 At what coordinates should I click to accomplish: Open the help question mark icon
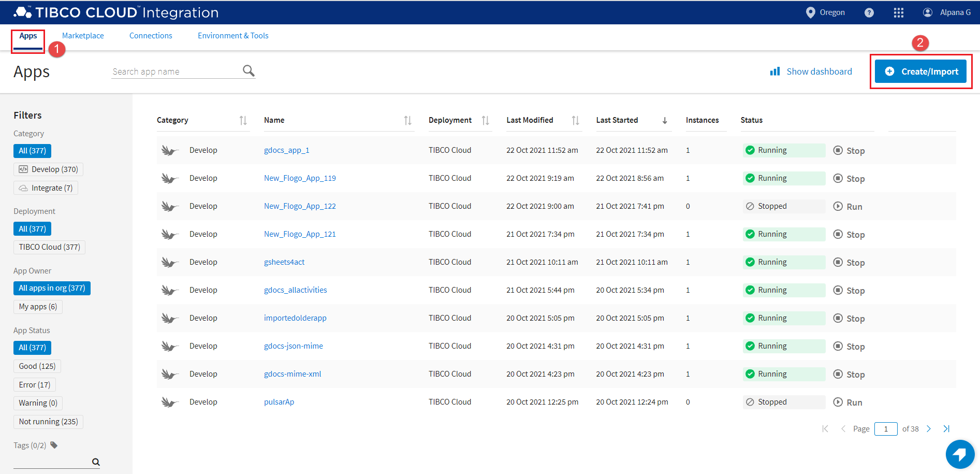click(869, 12)
